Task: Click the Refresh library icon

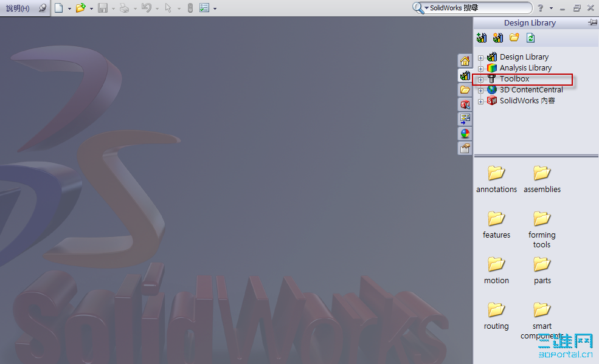Action: [x=531, y=38]
